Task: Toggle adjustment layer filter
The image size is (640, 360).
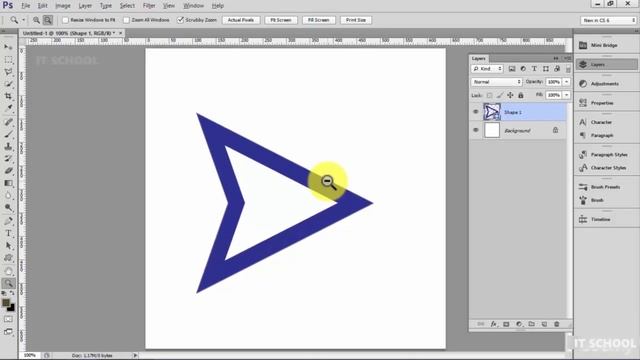Action: coord(523,69)
